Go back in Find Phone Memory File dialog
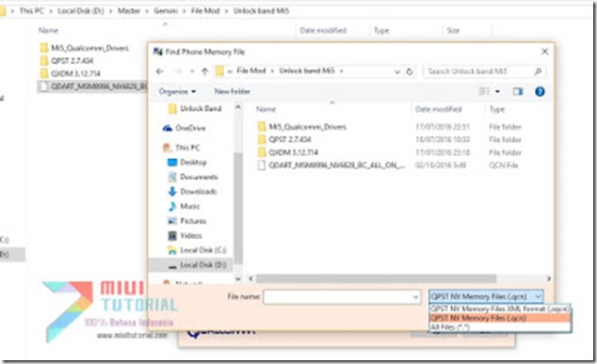Viewport: 597px width, 364px height. tap(160, 71)
